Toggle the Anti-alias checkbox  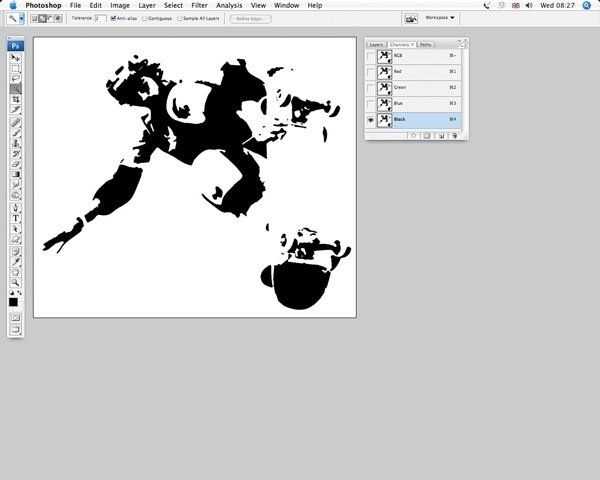(x=113, y=18)
